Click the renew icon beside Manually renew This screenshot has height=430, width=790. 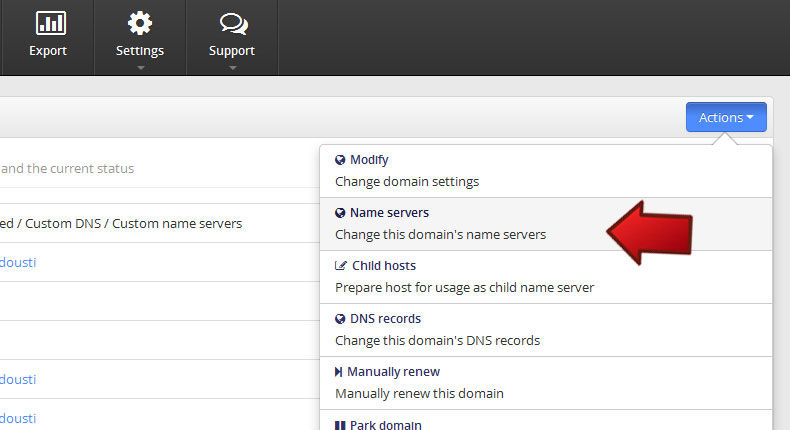tap(339, 372)
